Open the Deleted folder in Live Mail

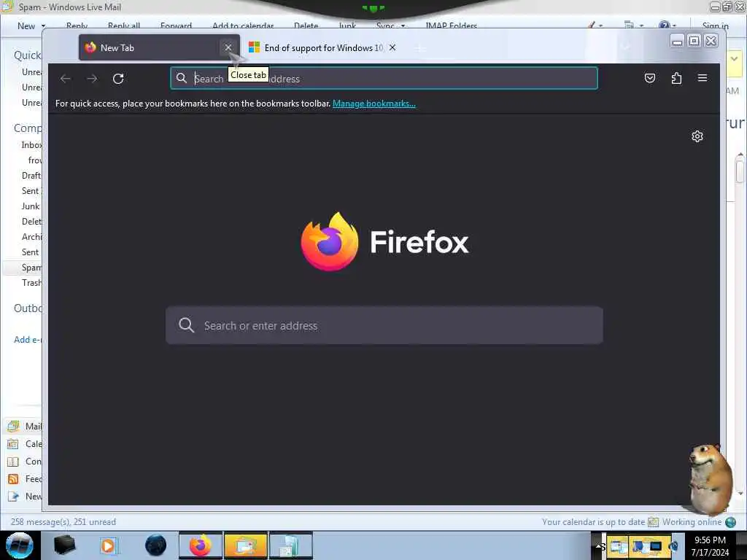pos(31,222)
